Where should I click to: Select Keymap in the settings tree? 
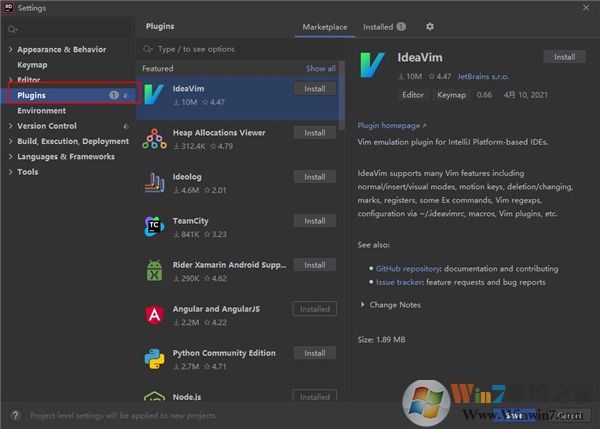tap(32, 64)
